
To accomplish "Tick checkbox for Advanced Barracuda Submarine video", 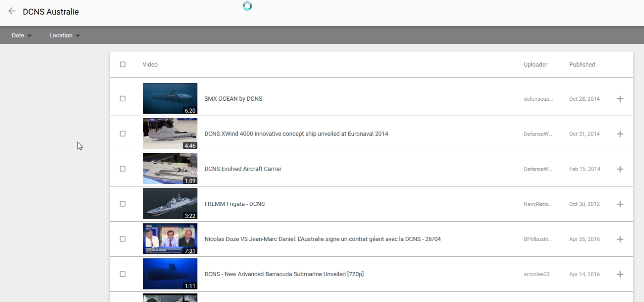I will coord(123,274).
